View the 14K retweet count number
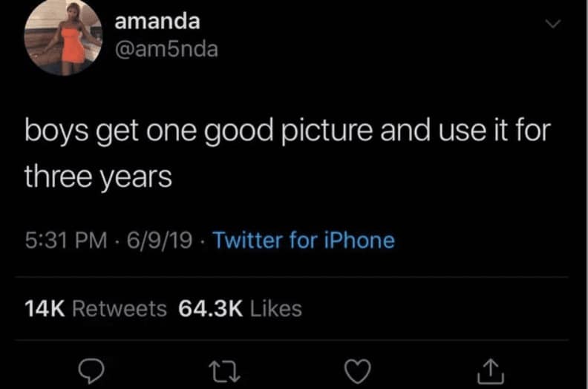 click(47, 308)
